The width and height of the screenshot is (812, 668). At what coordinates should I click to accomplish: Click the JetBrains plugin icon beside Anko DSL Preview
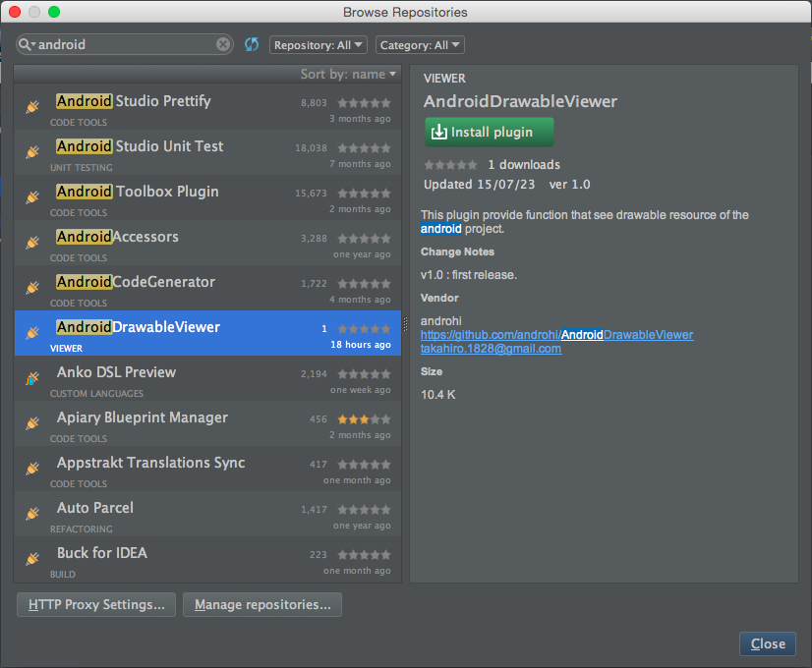click(32, 378)
